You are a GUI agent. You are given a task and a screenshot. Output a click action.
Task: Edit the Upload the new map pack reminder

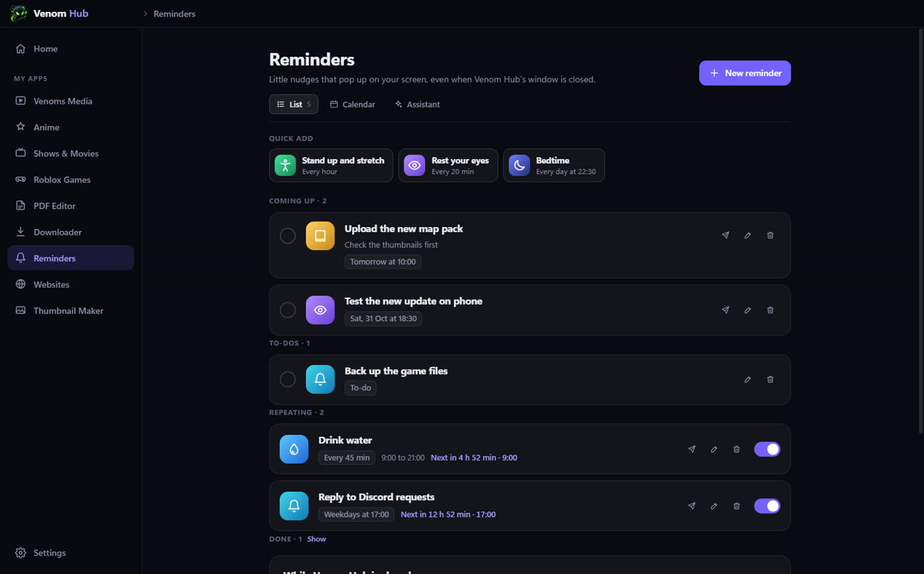click(x=748, y=236)
